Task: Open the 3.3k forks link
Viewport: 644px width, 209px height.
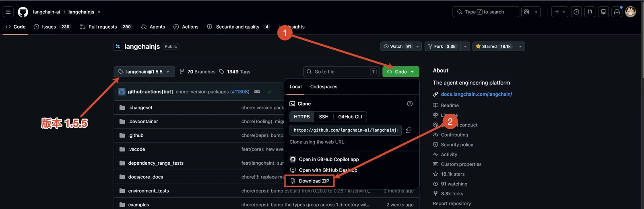Action: [448, 194]
